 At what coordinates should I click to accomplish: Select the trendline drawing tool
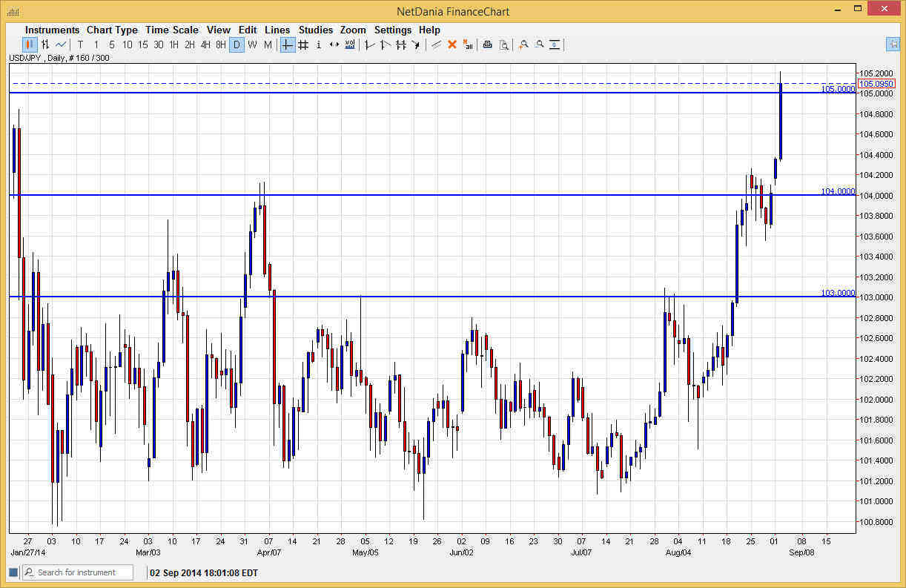point(368,44)
